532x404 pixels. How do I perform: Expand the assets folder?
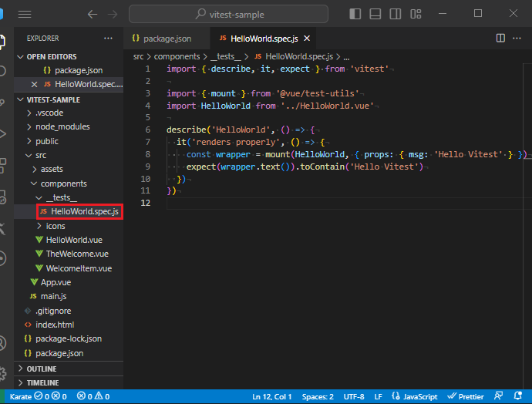(x=69, y=169)
